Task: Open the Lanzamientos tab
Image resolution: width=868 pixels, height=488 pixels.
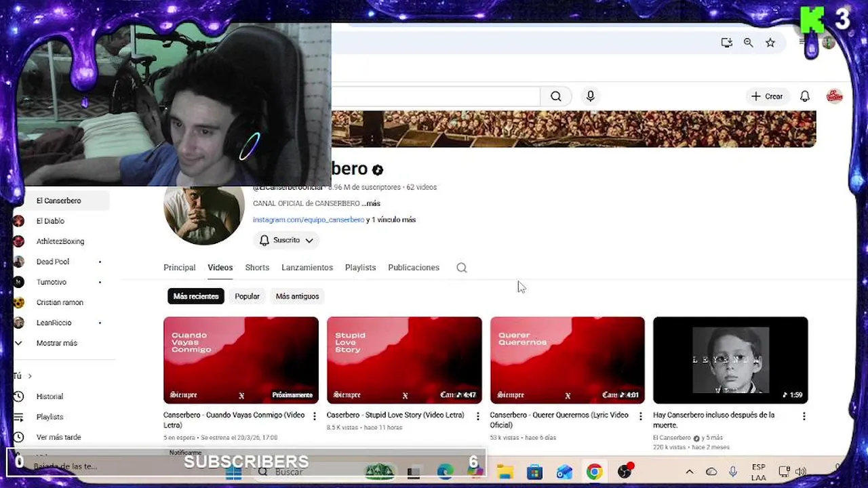Action: pos(307,268)
